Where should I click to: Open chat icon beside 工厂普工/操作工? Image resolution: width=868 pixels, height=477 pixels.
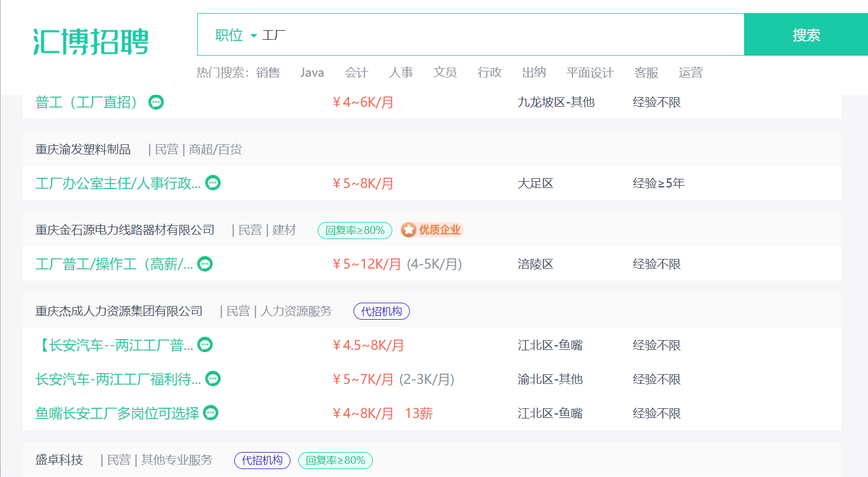point(205,263)
